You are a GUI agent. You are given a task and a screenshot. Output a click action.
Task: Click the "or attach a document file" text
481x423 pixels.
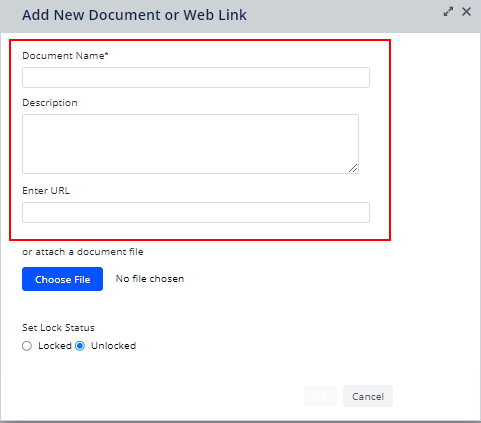[83, 252]
